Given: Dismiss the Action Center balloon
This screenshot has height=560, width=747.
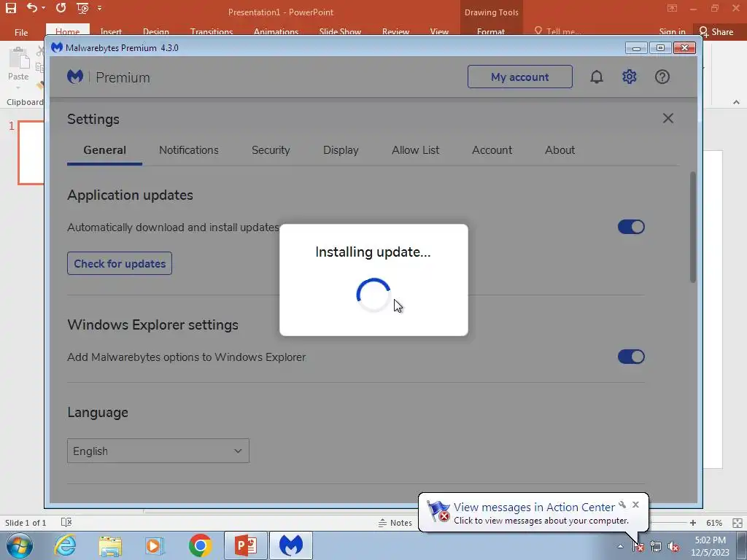Looking at the screenshot, I should pyautogui.click(x=635, y=505).
